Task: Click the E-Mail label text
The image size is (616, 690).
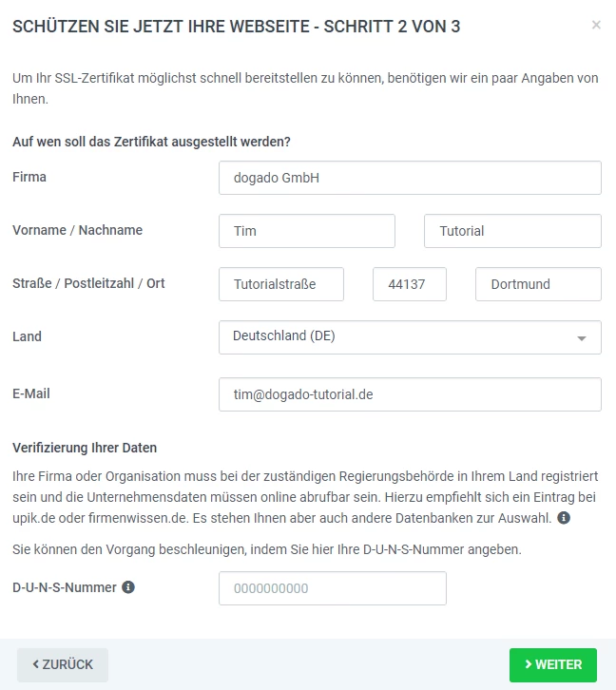Action: coord(33,393)
